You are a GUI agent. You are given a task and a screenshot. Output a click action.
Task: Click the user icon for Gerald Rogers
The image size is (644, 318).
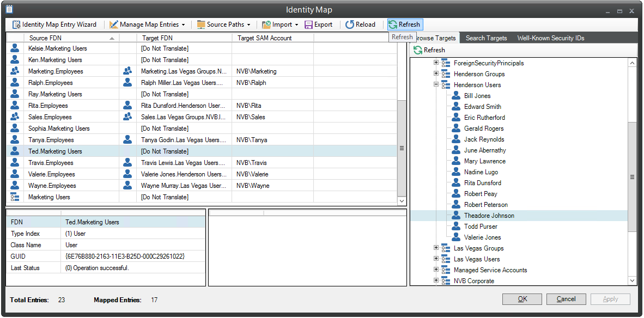click(456, 129)
